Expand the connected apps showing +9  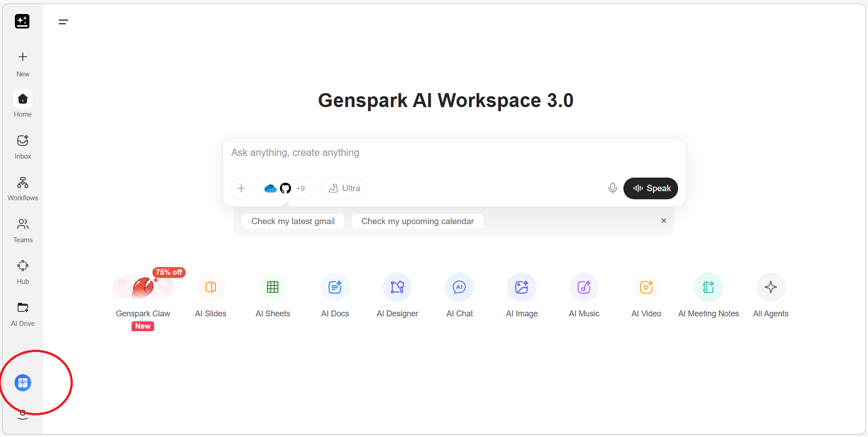pos(285,188)
